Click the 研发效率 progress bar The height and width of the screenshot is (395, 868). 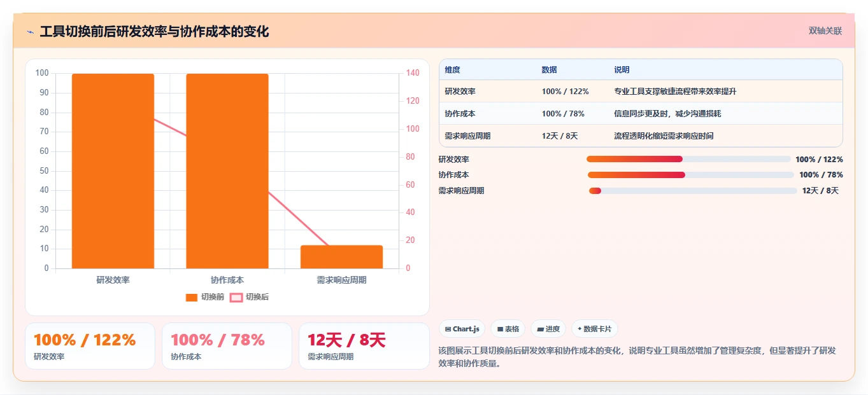688,159
